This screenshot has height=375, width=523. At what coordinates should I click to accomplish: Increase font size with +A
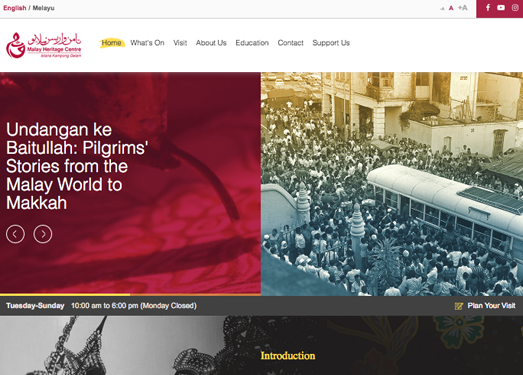[x=462, y=8]
